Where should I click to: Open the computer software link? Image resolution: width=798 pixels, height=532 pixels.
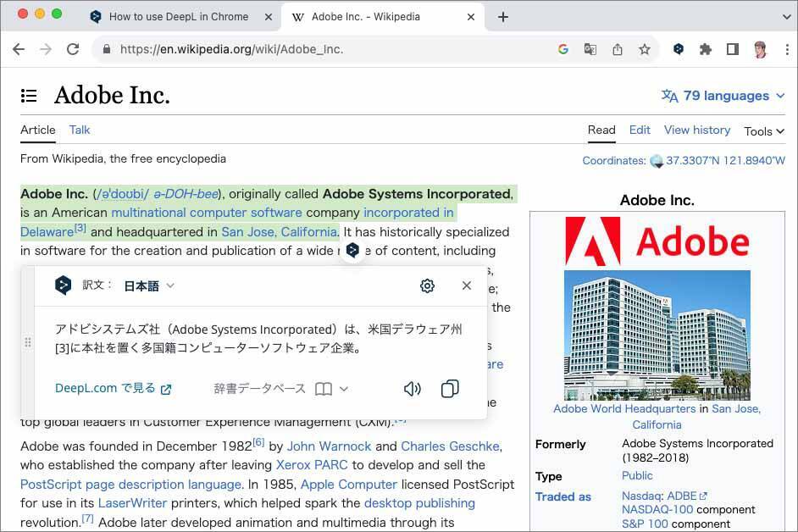(246, 213)
